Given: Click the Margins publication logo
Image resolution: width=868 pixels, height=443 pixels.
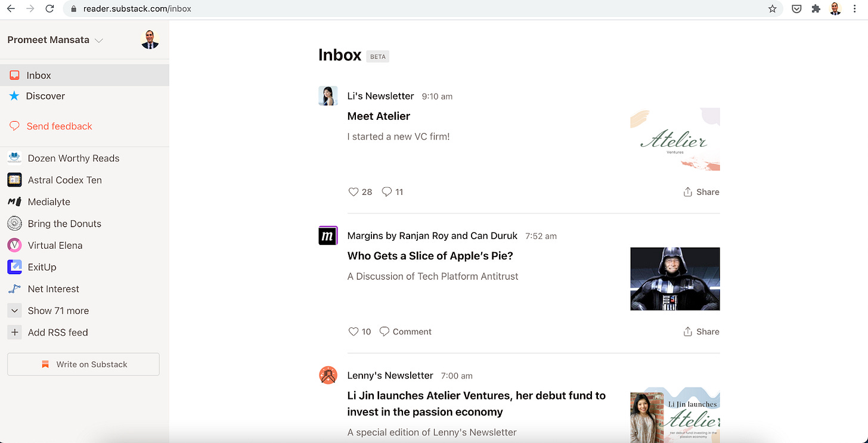Looking at the screenshot, I should point(328,236).
